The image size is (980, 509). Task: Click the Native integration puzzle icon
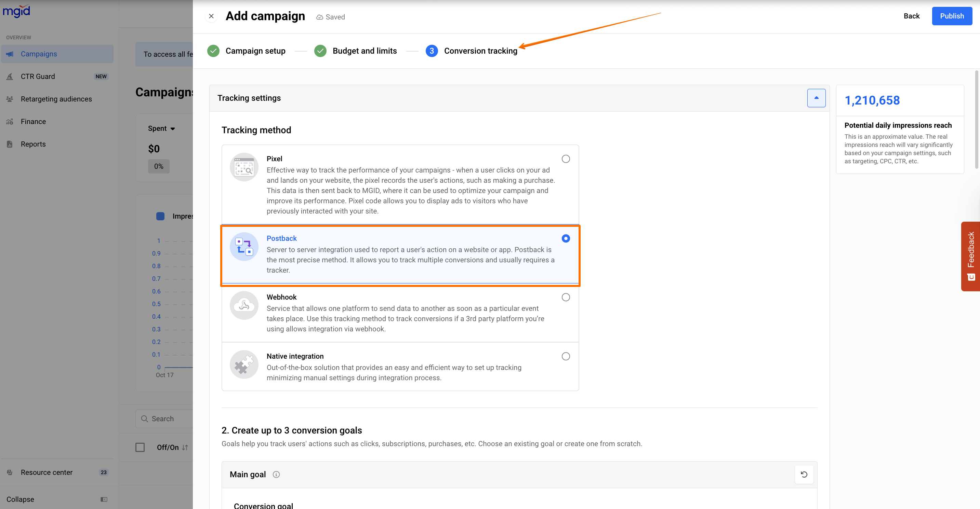pyautogui.click(x=244, y=364)
